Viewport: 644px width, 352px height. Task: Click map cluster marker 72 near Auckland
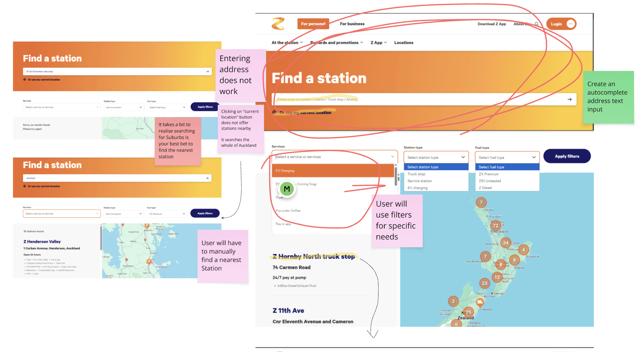coord(495,226)
